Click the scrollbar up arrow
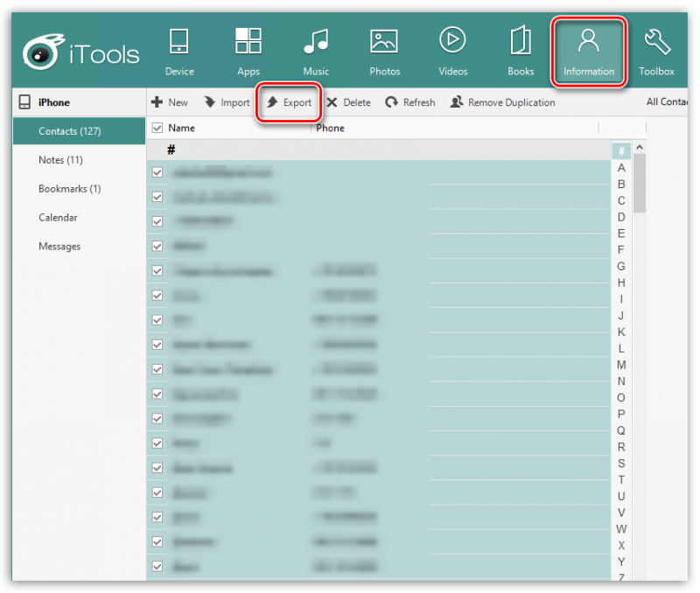The height and width of the screenshot is (593, 700). (x=640, y=147)
